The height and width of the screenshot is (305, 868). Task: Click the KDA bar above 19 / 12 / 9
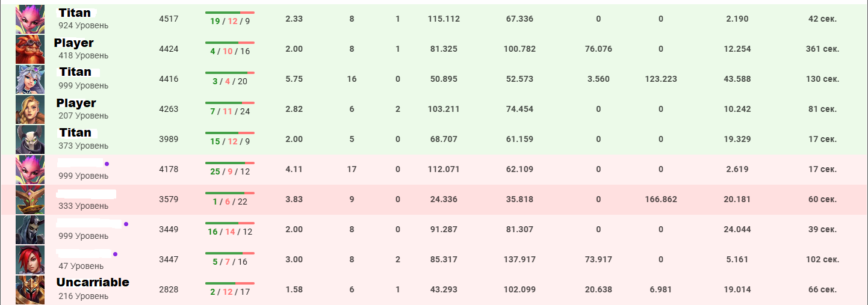[229, 12]
